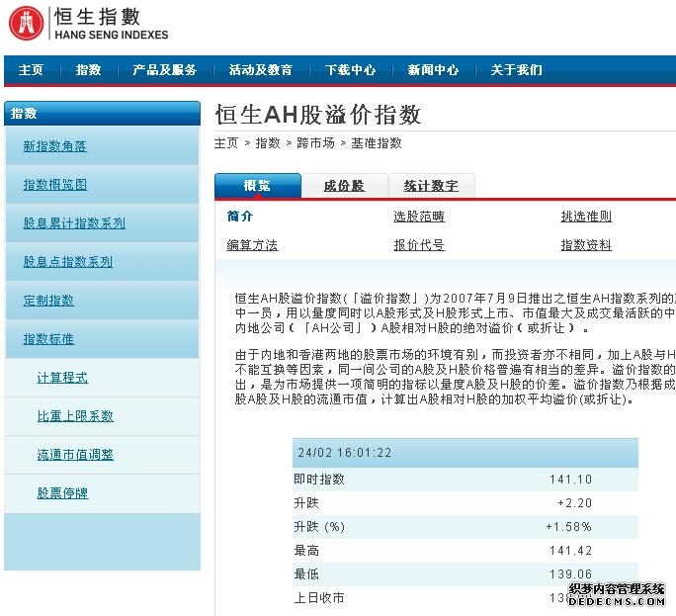This screenshot has width=676, height=616.
Task: Open the 指数资料 section link
Action: [586, 245]
